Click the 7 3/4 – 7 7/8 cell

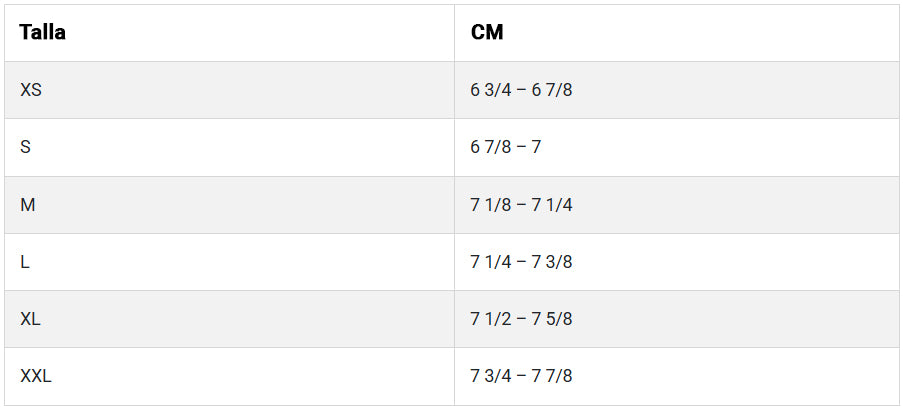[521, 376]
